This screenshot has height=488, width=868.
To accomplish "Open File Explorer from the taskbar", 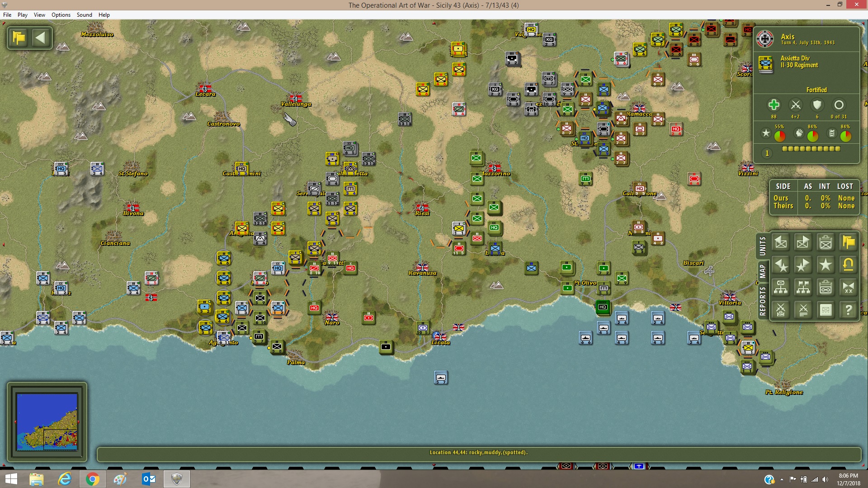I will pyautogui.click(x=36, y=479).
